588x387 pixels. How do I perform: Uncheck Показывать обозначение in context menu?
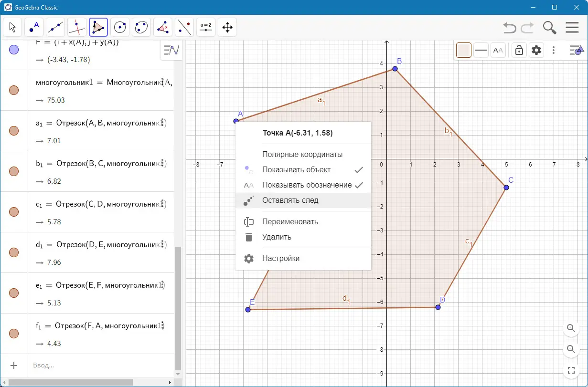303,185
